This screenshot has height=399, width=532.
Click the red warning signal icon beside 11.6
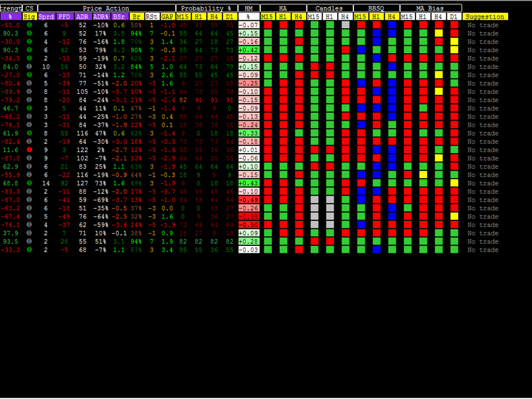(x=29, y=149)
